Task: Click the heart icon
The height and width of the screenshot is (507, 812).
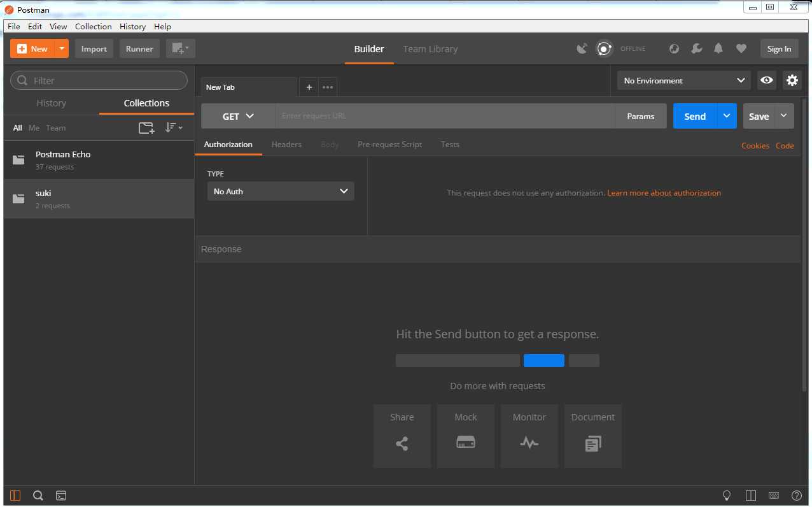Action: pyautogui.click(x=741, y=48)
